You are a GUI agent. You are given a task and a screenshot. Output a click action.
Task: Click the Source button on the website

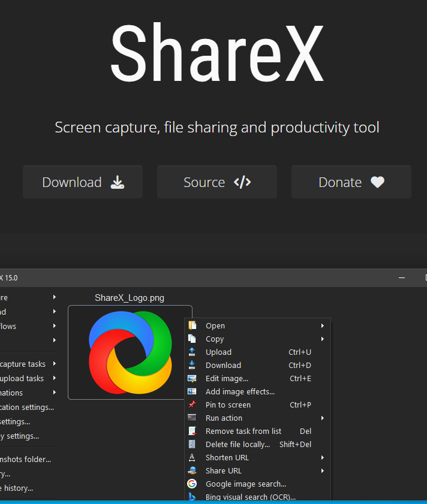pos(217,182)
